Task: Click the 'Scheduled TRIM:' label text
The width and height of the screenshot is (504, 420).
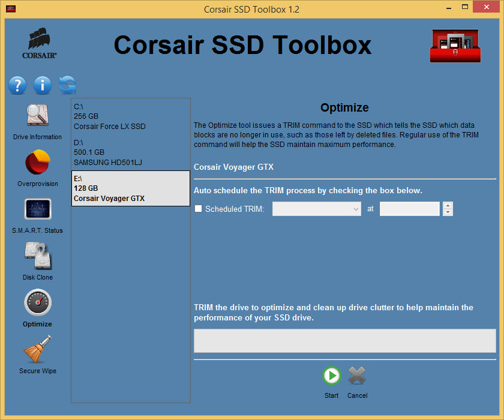Action: tap(235, 209)
